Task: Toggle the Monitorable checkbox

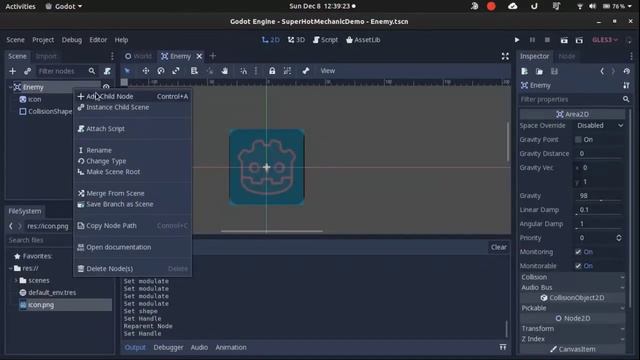Action: pos(578,266)
